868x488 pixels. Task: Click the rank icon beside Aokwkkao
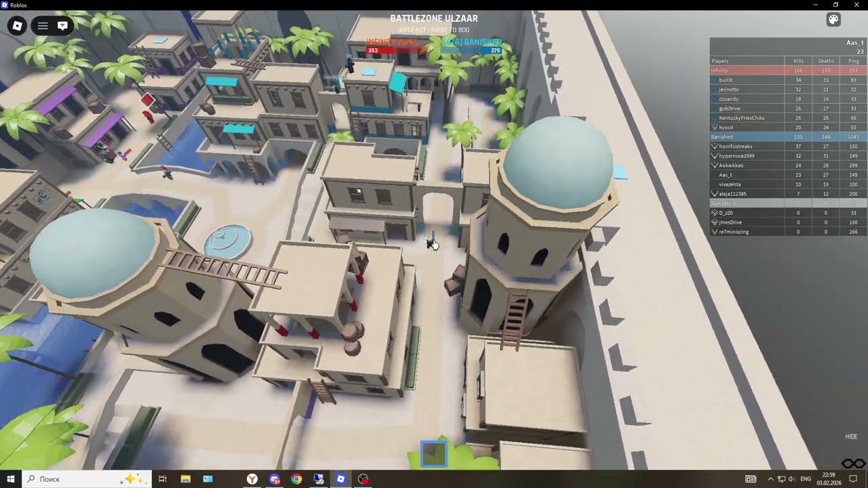[714, 165]
